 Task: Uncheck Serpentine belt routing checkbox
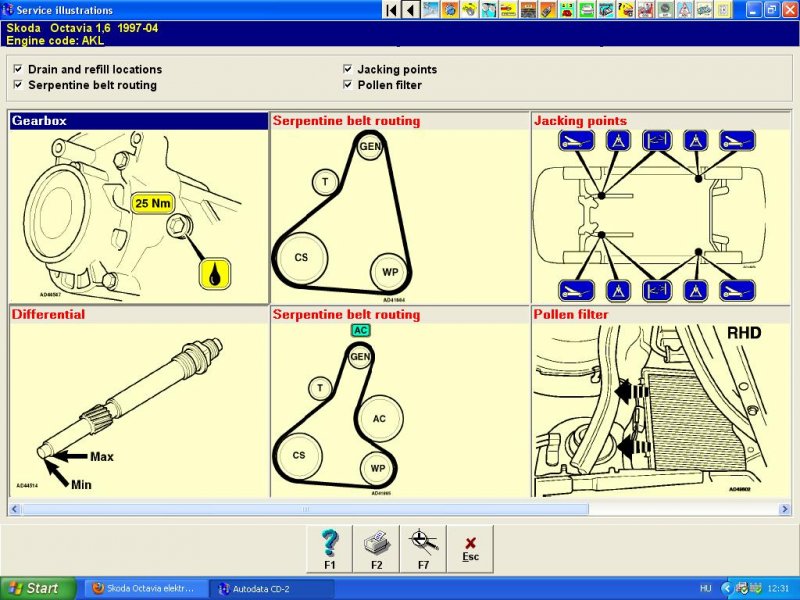pyautogui.click(x=18, y=85)
